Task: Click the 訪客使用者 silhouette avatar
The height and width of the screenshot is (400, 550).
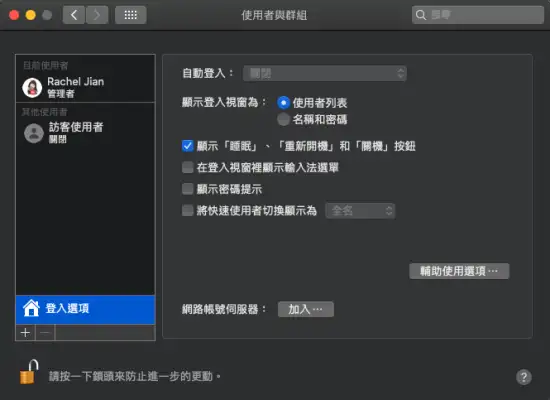Action: (x=34, y=133)
